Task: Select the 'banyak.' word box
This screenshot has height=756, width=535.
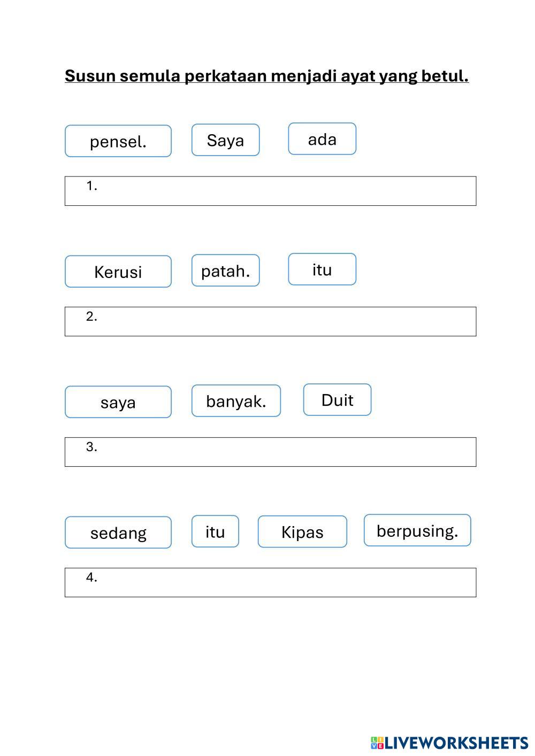Action: click(236, 401)
